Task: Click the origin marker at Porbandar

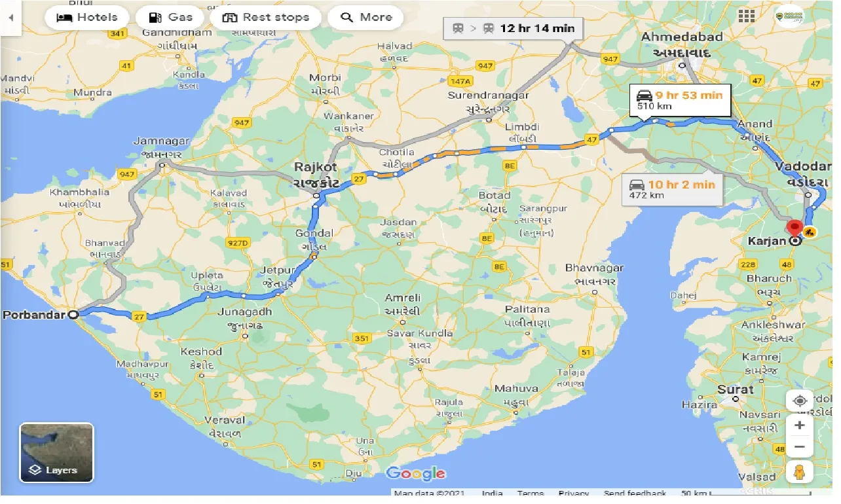Action: (73, 314)
